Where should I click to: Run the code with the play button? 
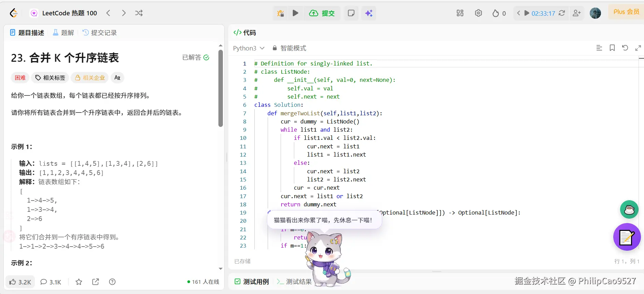pos(296,13)
